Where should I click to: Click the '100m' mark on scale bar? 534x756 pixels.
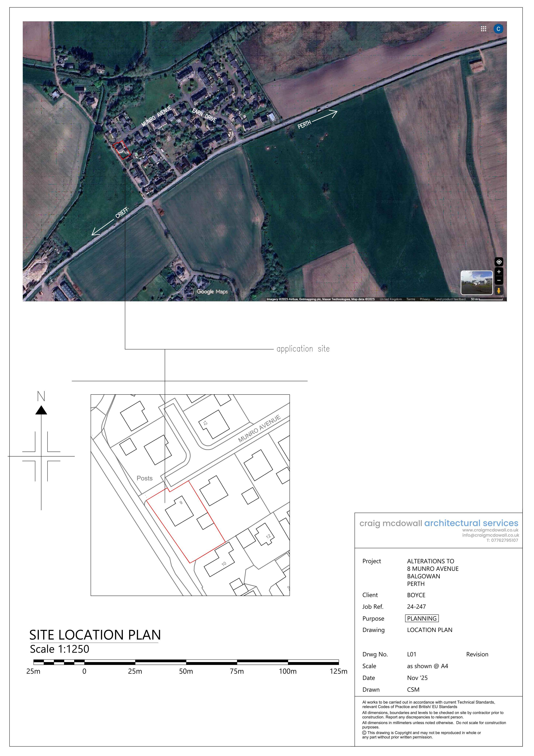(x=288, y=671)
